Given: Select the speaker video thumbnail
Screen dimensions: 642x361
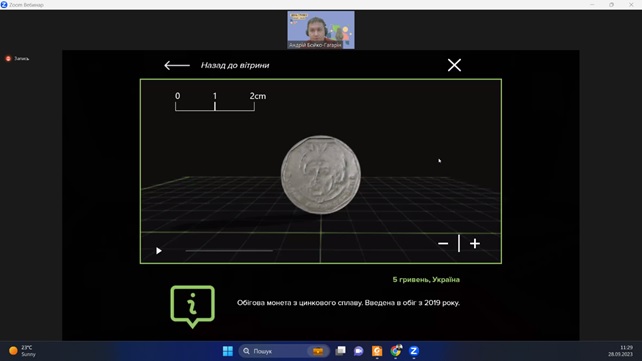Looking at the screenshot, I should [321, 30].
